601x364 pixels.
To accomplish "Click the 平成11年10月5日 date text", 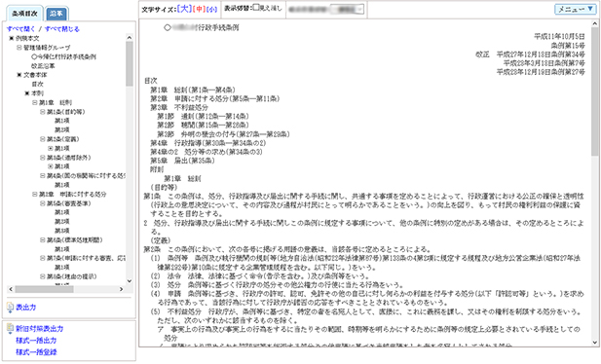I will [560, 37].
